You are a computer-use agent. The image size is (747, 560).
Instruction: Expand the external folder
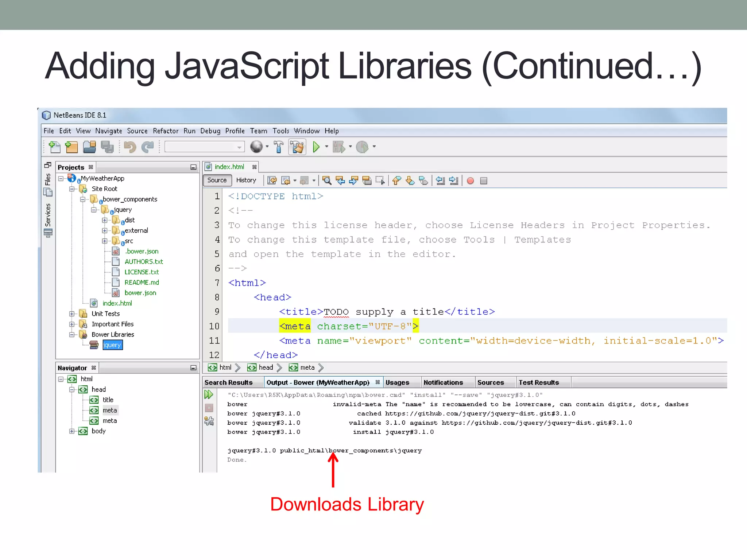coord(105,231)
